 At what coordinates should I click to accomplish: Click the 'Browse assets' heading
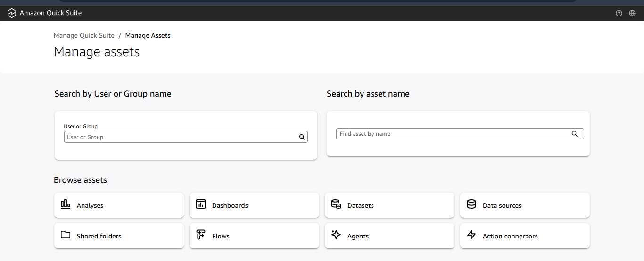80,180
